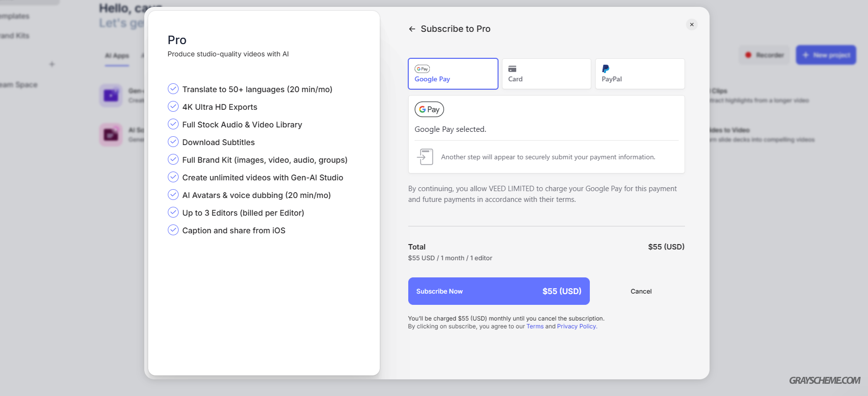This screenshot has height=396, width=868.
Task: Click checkmark beside Full Brand Kit
Action: 173,159
